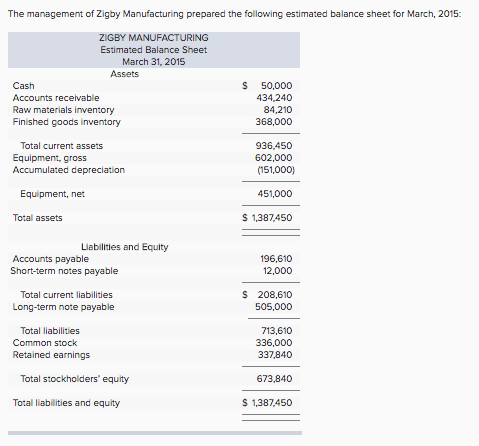Click the value 602,000

click(274, 158)
